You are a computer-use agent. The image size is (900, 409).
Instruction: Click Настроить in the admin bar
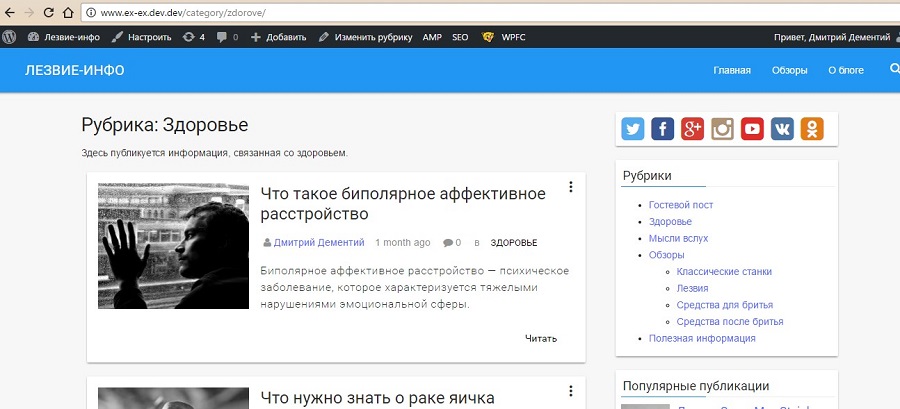(141, 37)
